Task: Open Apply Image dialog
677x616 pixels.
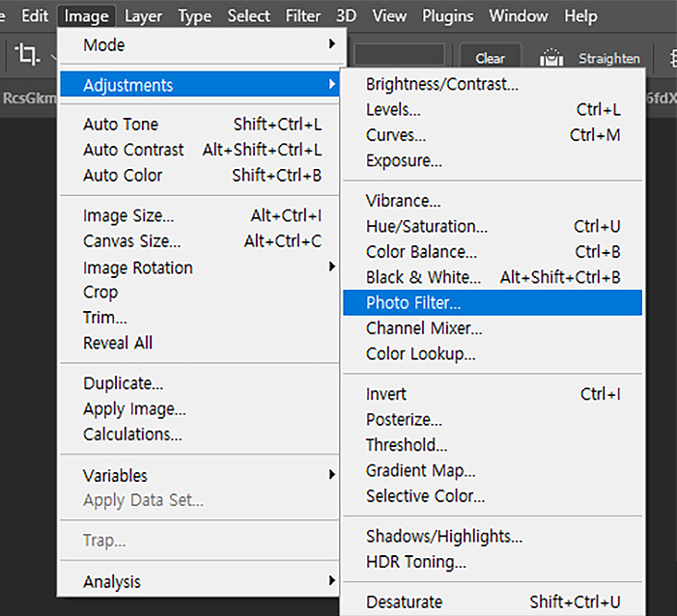Action: 199,408
